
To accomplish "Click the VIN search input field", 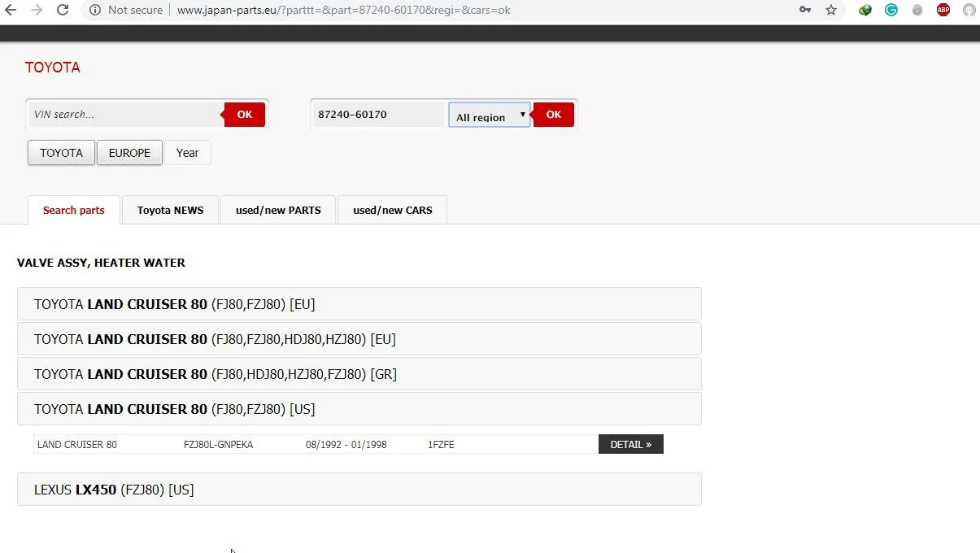I will pyautogui.click(x=125, y=115).
